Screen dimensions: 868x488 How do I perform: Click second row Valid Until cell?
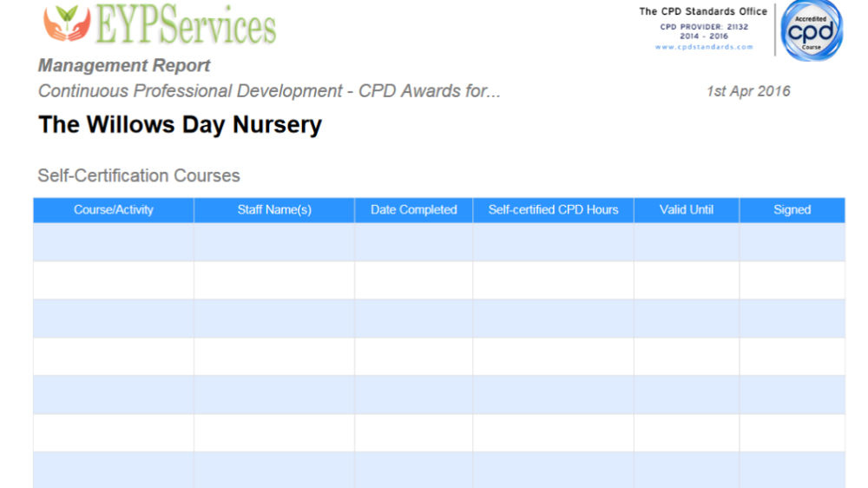[687, 280]
